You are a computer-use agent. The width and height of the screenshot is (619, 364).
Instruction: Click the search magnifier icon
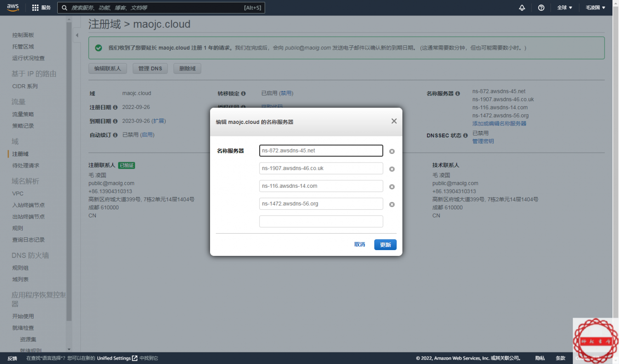65,7
